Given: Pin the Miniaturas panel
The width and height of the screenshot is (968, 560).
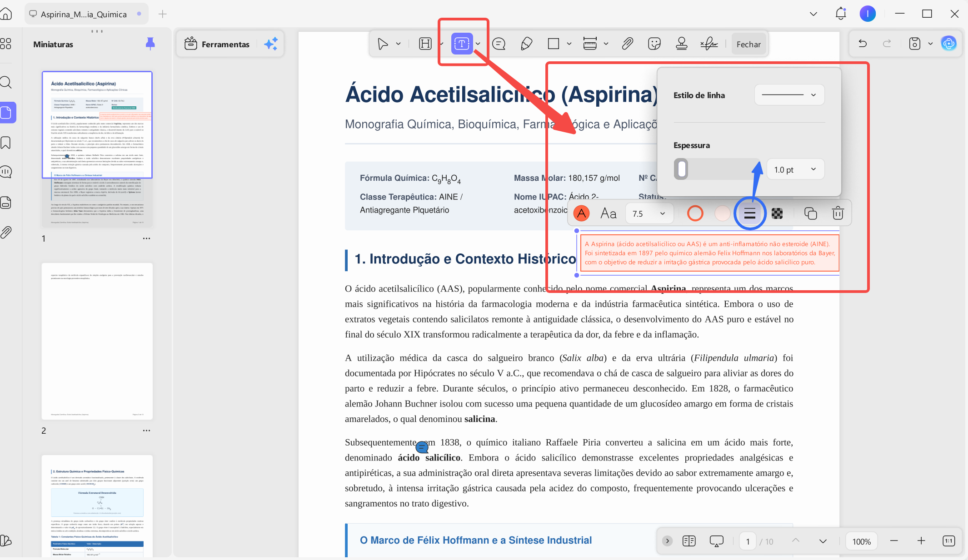Looking at the screenshot, I should (150, 44).
